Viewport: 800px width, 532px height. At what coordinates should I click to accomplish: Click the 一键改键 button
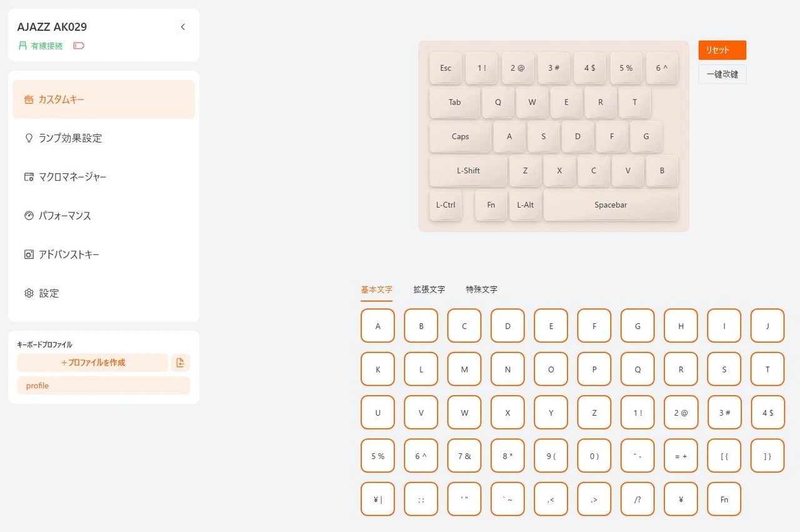tap(722, 74)
